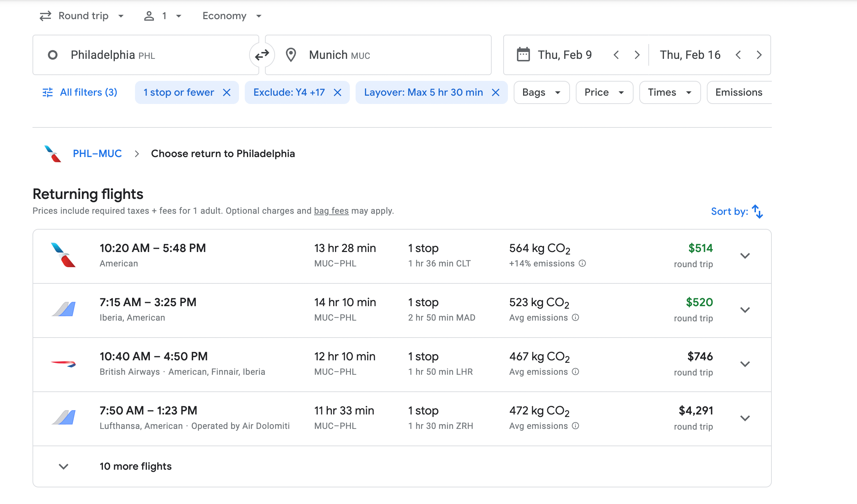Remove the 'Exclude: Y4 +17' airline filter
The width and height of the screenshot is (857, 504).
click(338, 92)
